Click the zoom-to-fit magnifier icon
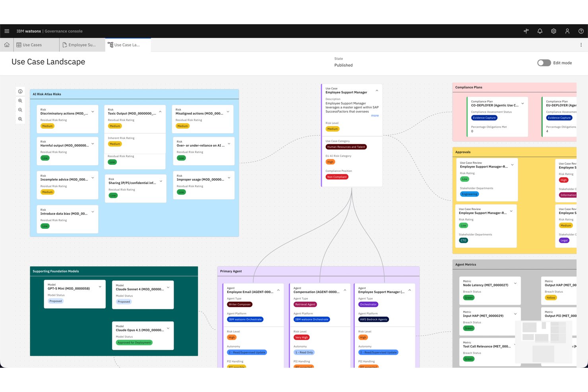This screenshot has width=588, height=392. tap(20, 119)
